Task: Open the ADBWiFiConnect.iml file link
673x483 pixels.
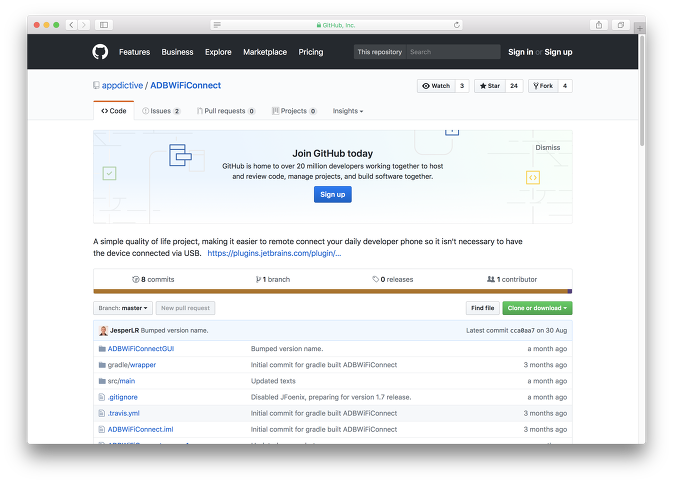Action: point(140,429)
